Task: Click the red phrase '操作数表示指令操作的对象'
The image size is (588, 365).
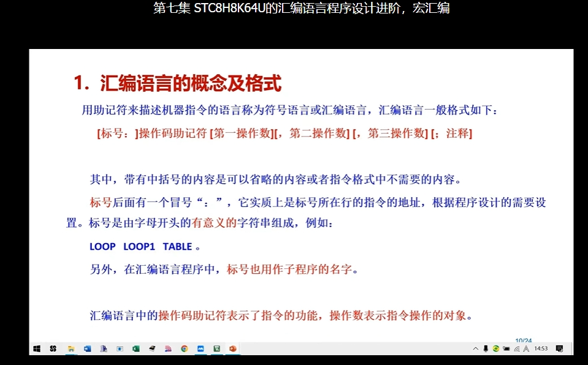Action: coord(397,315)
